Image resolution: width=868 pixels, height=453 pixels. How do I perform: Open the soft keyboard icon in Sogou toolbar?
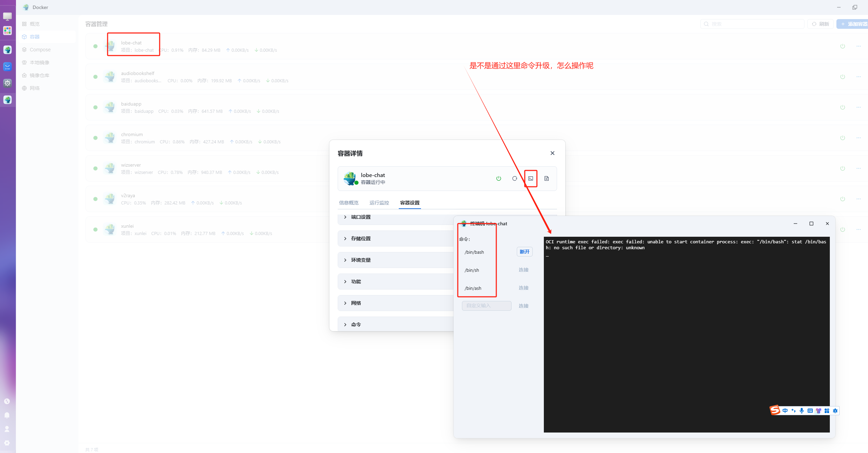810,411
